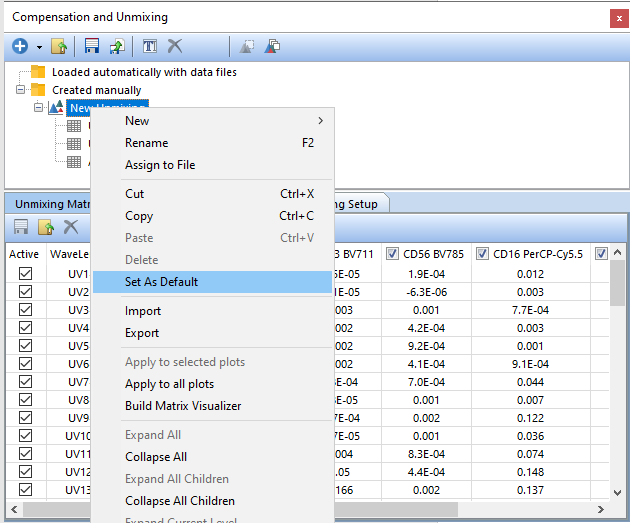
Task: Click the open file icon in top toolbar
Action: coord(59,46)
